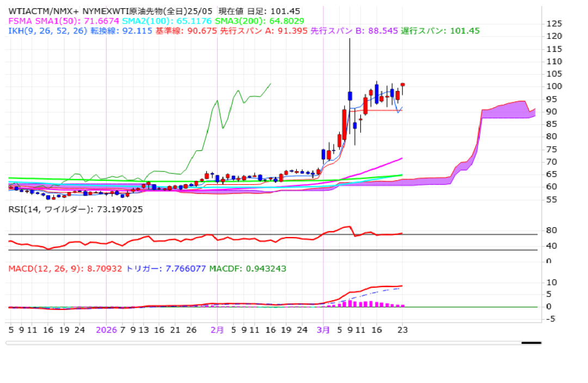
Task: Click the 2026 year marker on the date axis
Action: [x=106, y=330]
